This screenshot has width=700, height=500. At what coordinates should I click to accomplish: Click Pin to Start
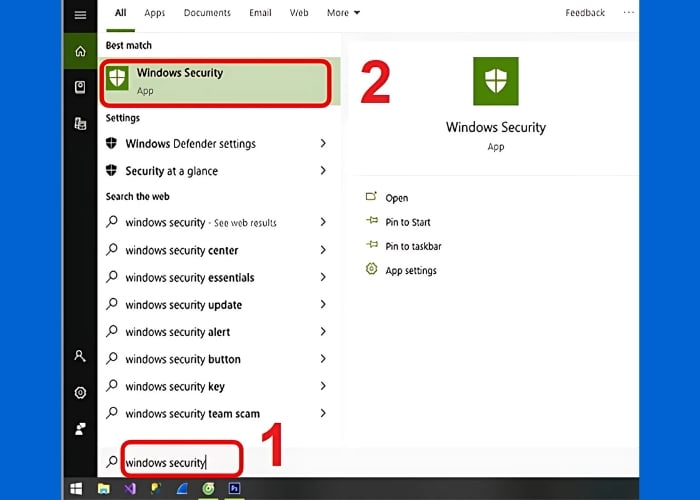407,222
